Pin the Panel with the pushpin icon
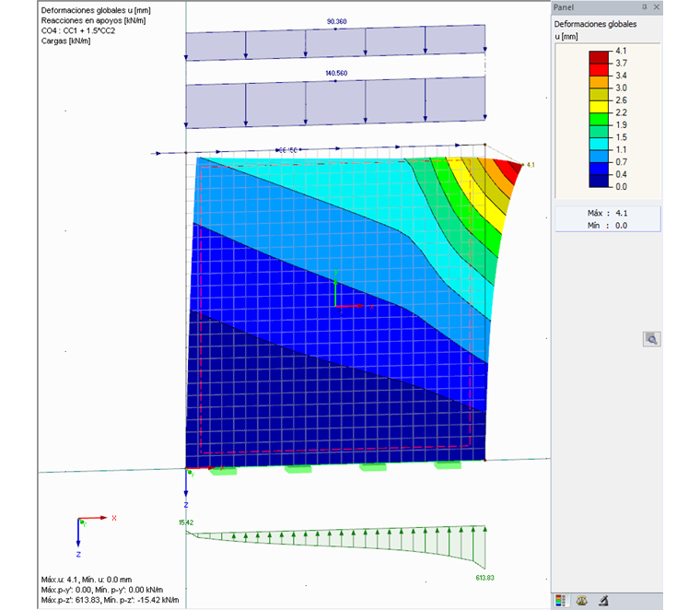700x610 pixels. (x=644, y=7)
